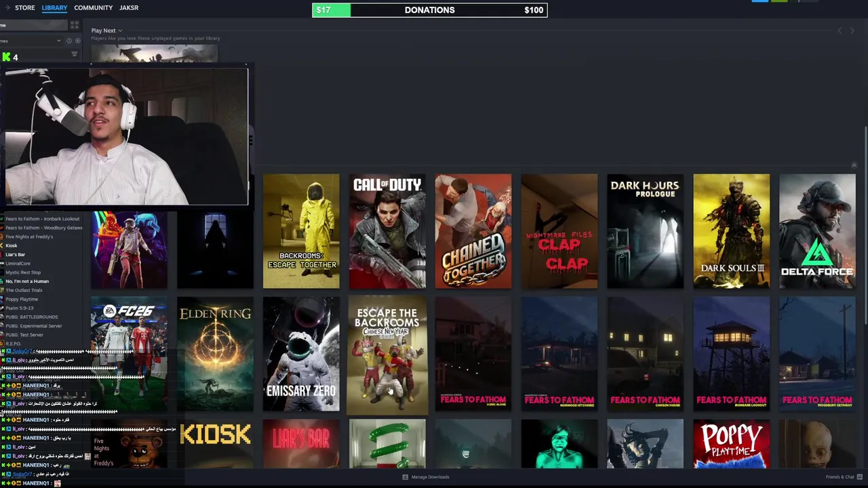Open the Elden Ring cover
Screen dimensions: 868x488
pos(215,354)
